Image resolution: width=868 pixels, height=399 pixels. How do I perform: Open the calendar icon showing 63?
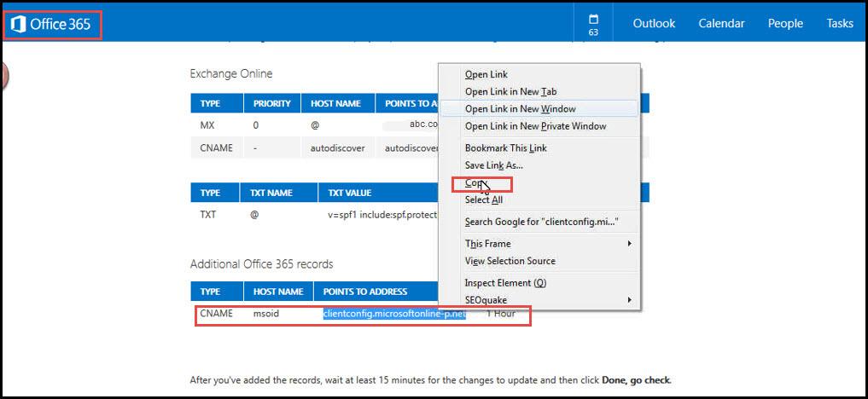(x=593, y=25)
